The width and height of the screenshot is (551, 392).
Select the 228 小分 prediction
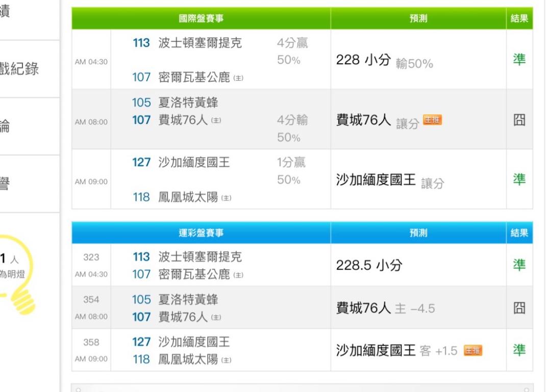[363, 60]
